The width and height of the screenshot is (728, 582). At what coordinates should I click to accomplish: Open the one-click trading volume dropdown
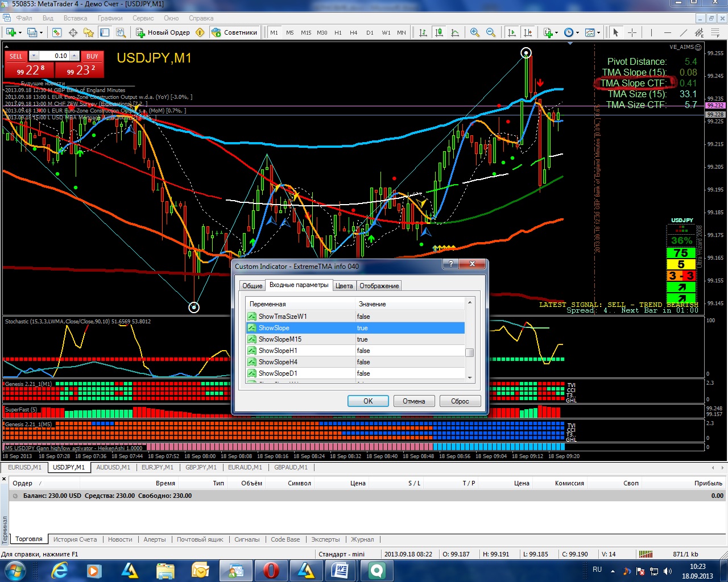point(34,56)
